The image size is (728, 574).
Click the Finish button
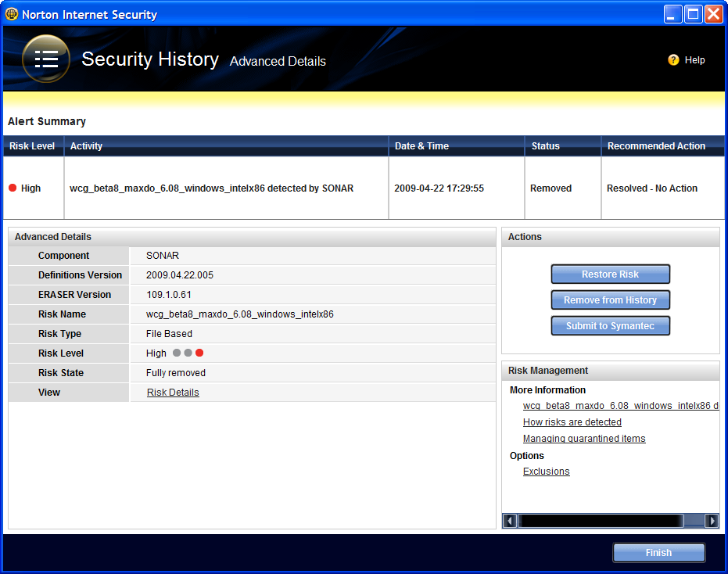(x=658, y=553)
